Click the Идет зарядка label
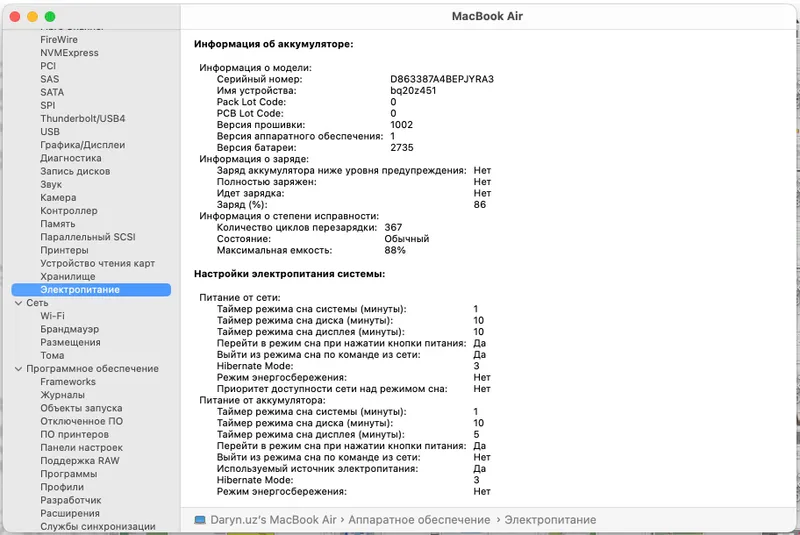 (251, 193)
